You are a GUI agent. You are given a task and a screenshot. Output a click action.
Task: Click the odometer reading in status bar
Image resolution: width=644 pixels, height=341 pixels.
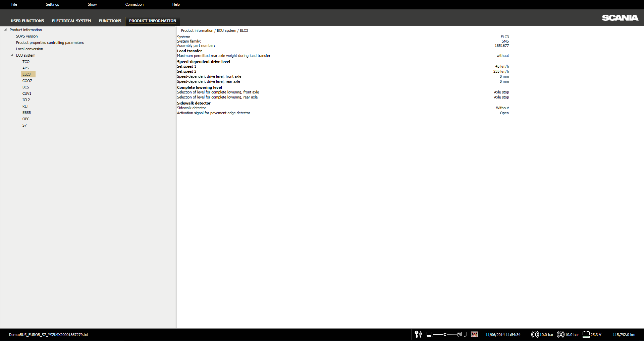pos(624,334)
